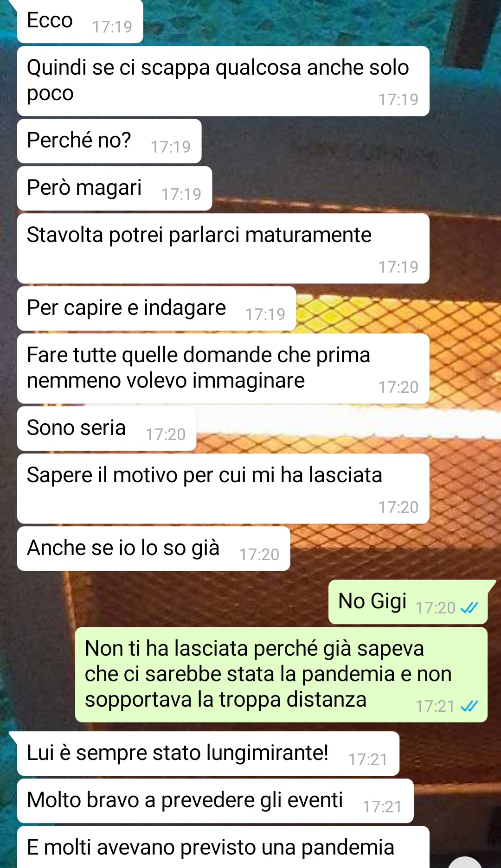Select the "Sono seria" bubble
Image resolution: width=501 pixels, height=868 pixels.
[107, 428]
